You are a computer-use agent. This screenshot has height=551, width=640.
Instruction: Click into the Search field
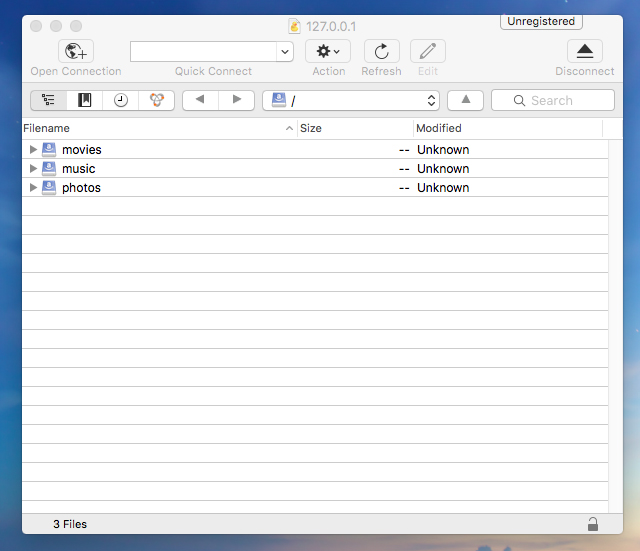point(560,100)
